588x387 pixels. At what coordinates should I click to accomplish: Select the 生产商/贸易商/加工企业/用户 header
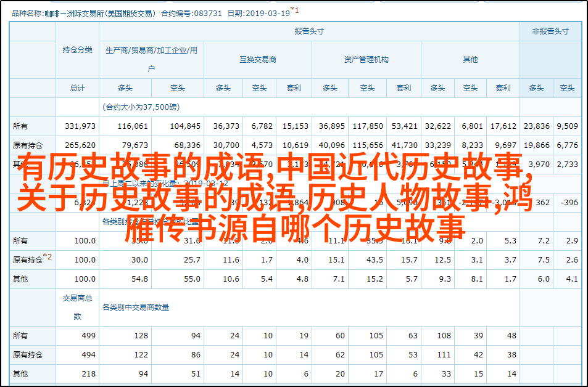click(x=151, y=59)
